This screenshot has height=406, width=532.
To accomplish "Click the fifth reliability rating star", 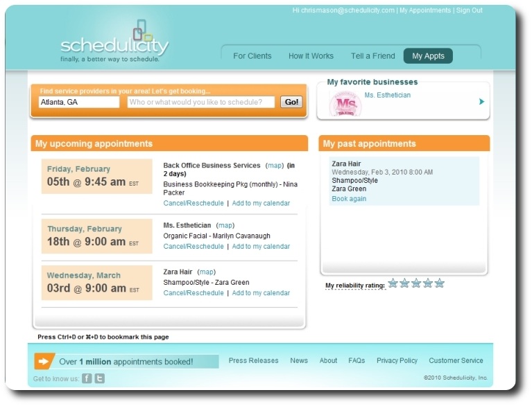I will coord(439,283).
